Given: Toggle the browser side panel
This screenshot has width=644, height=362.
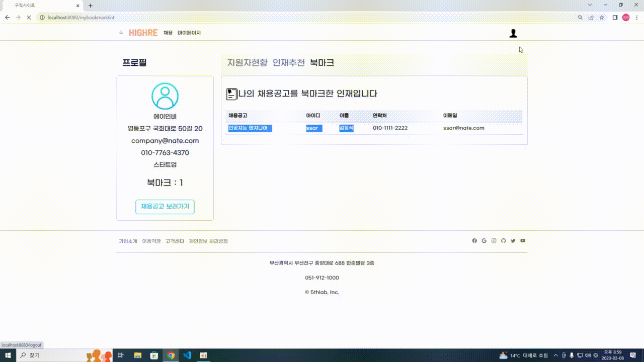Looking at the screenshot, I should click(615, 17).
